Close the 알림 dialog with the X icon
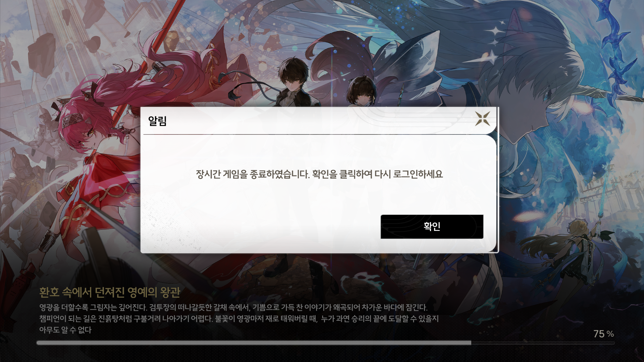The width and height of the screenshot is (644, 362). click(483, 119)
